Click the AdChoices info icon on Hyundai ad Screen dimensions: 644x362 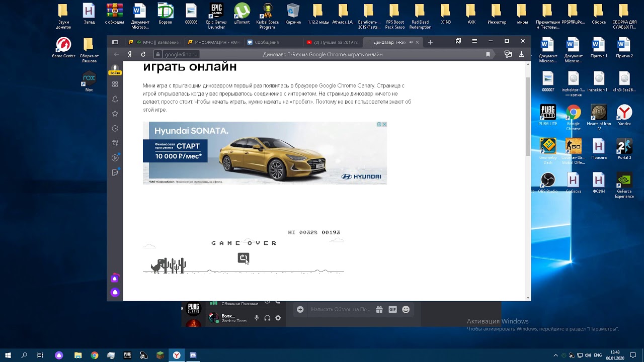point(379,124)
